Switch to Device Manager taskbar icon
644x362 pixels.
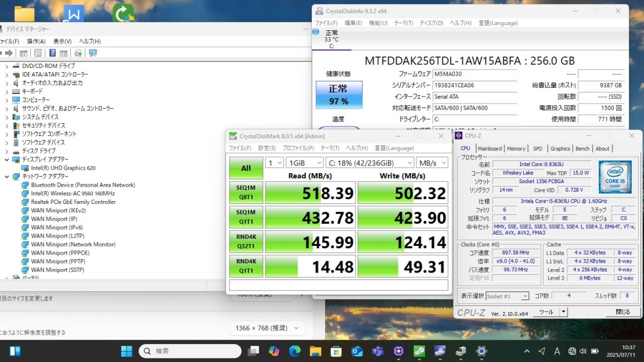[460, 351]
